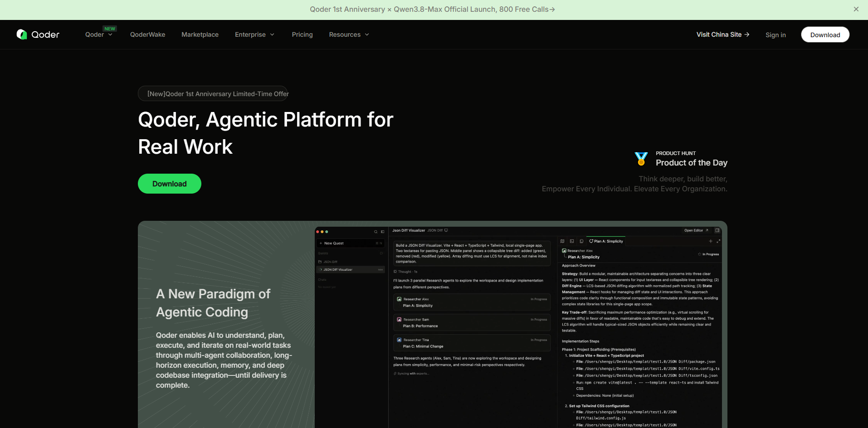Image resolution: width=868 pixels, height=428 pixels.
Task: Open the QoderWake nav item
Action: coord(147,34)
